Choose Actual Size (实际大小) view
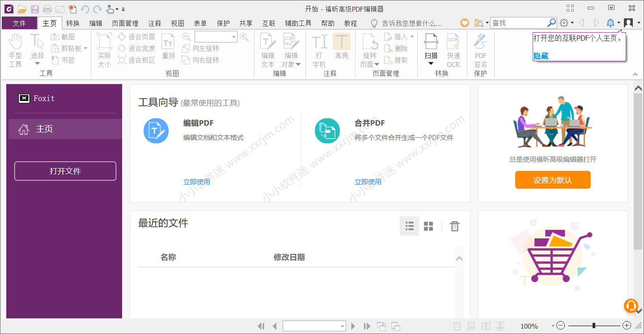Screen dimensions: 644x334 tap(105, 51)
